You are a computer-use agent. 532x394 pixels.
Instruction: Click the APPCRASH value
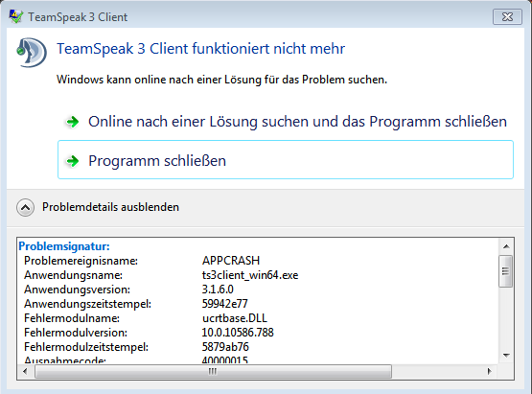(x=231, y=261)
